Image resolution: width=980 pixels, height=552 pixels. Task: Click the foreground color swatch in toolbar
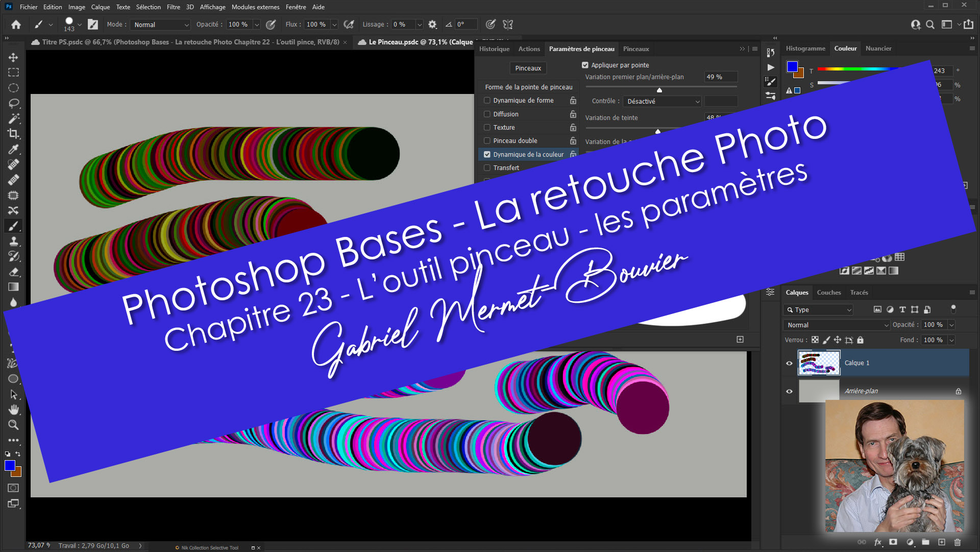(10, 465)
